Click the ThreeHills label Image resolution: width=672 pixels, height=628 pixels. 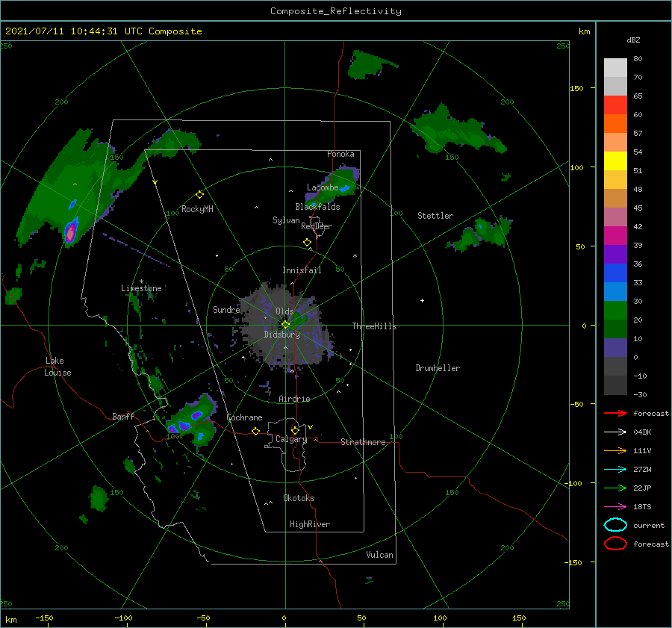(x=374, y=326)
